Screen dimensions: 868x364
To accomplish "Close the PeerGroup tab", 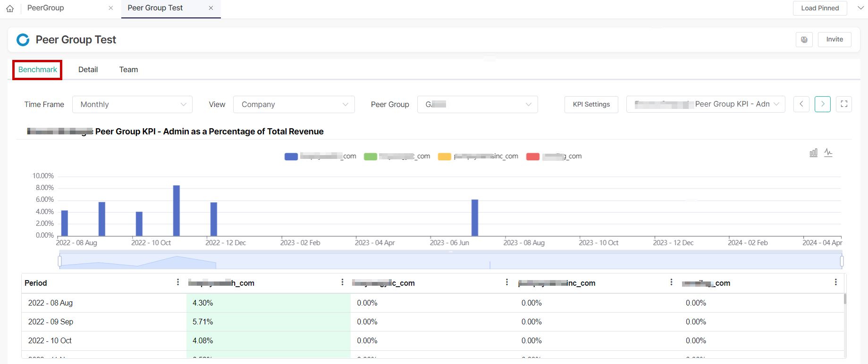I will point(111,8).
